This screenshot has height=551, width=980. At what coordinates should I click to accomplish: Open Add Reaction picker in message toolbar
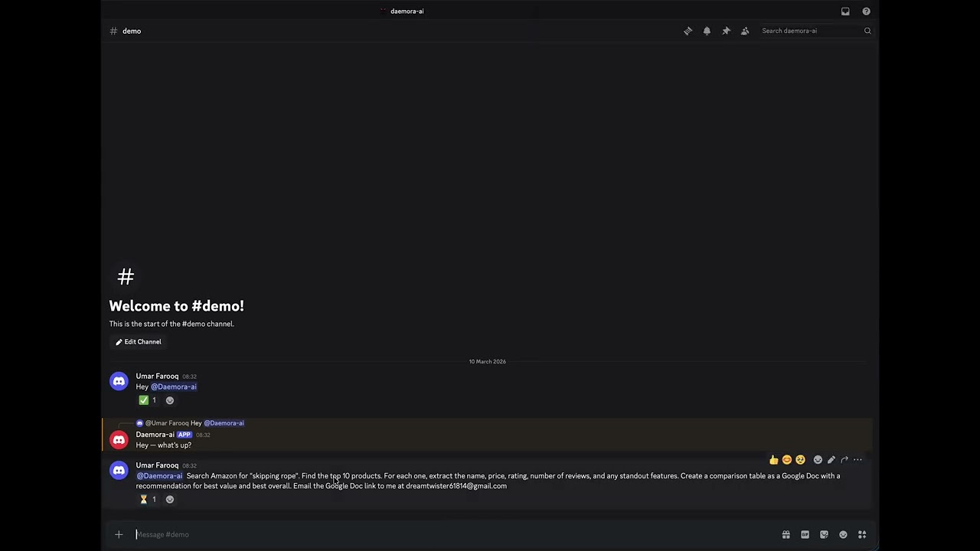point(818,460)
